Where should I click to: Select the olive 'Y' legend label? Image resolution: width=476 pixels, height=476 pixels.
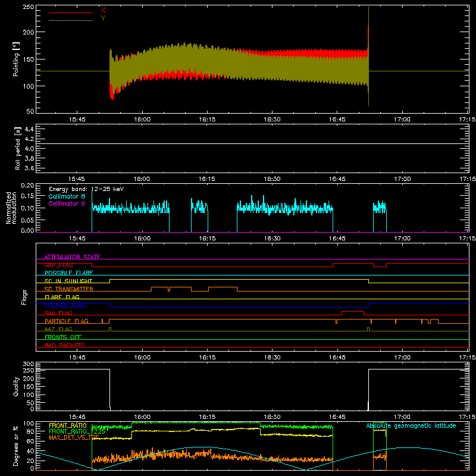click(x=103, y=18)
